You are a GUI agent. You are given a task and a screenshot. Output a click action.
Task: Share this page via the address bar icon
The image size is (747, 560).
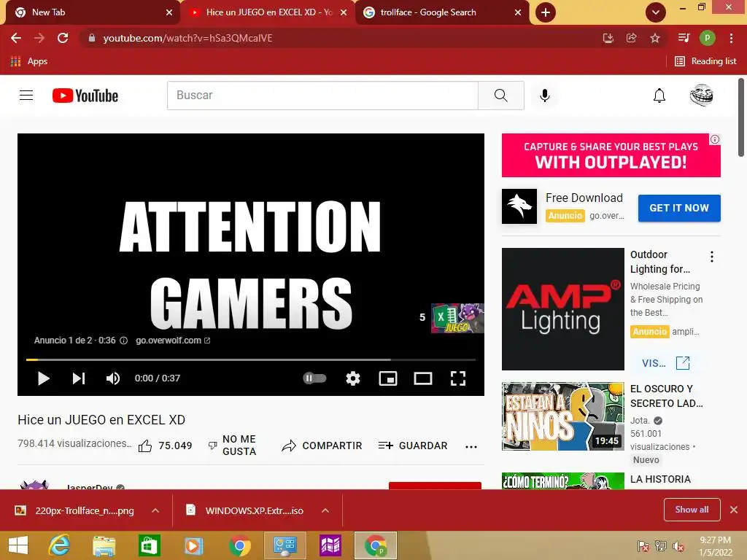632,38
